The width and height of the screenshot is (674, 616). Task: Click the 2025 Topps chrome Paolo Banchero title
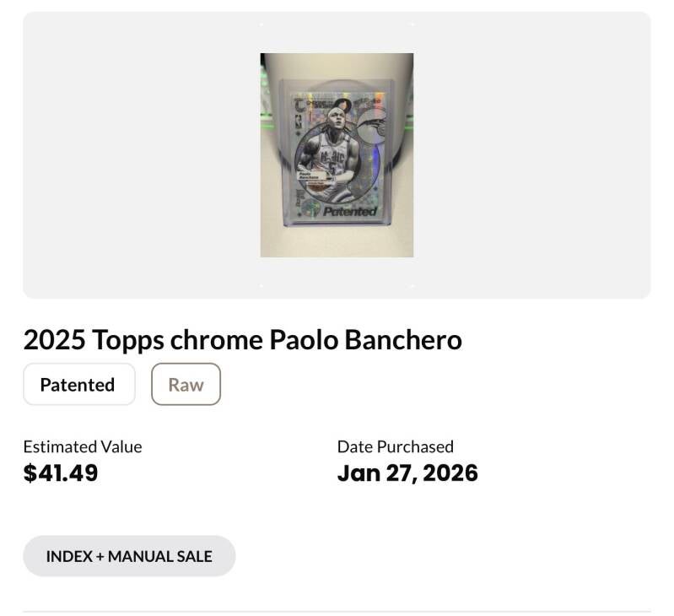(243, 340)
